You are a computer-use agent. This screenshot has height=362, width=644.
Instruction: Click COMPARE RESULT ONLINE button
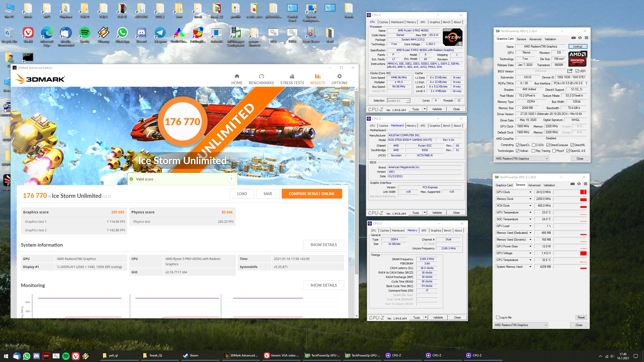tap(312, 194)
